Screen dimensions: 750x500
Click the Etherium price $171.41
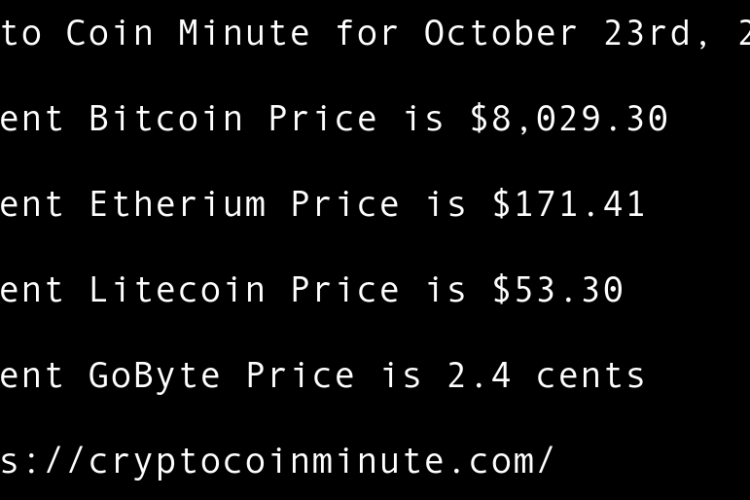(568, 205)
